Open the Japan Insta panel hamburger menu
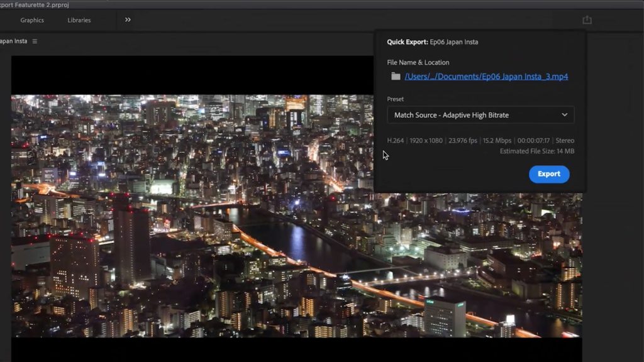This screenshot has width=644, height=362. click(x=35, y=41)
